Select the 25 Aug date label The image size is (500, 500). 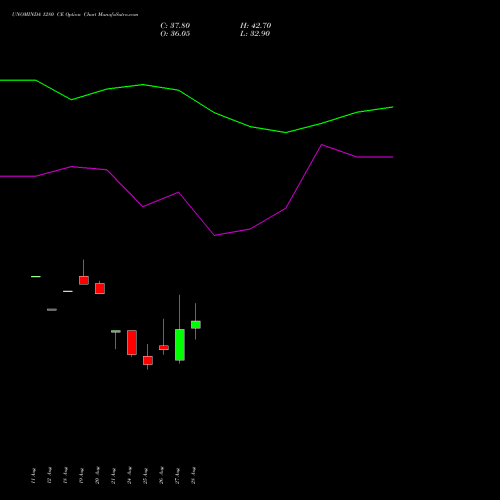145,476
